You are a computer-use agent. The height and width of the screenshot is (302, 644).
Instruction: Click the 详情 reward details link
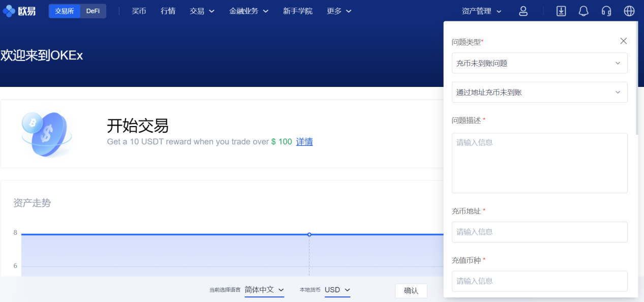coord(304,142)
